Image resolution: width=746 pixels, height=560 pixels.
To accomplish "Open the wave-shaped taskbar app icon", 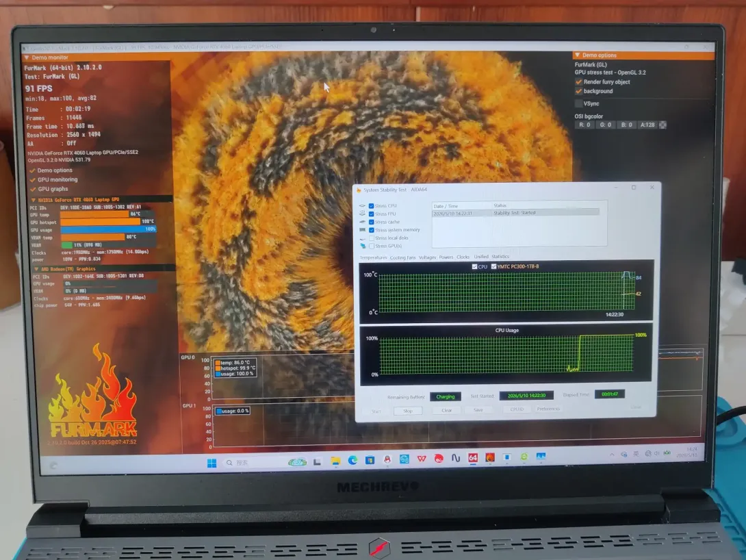I will point(456,458).
